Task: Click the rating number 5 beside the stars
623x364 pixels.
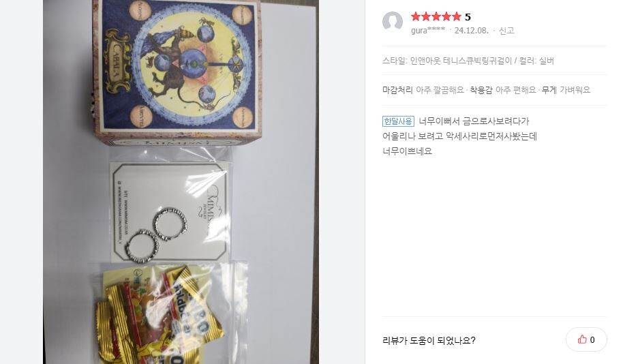Action: point(468,17)
